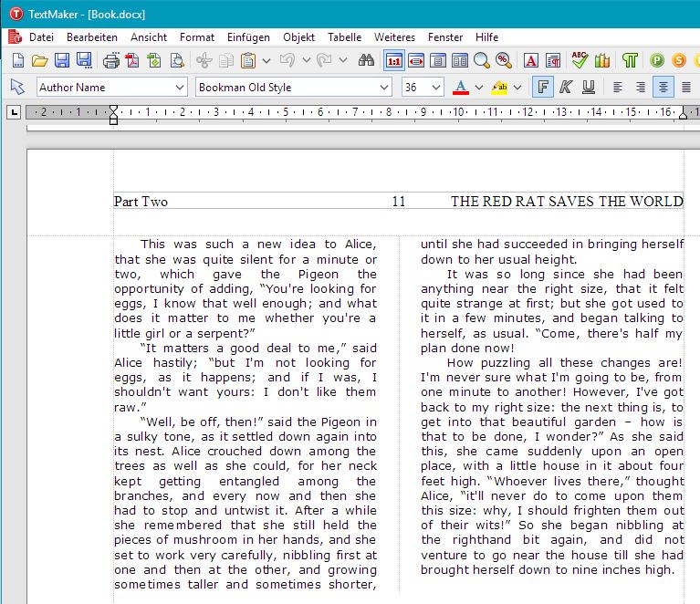Open the Objekt menu
Viewport: 700px width, 604px height.
[x=298, y=37]
